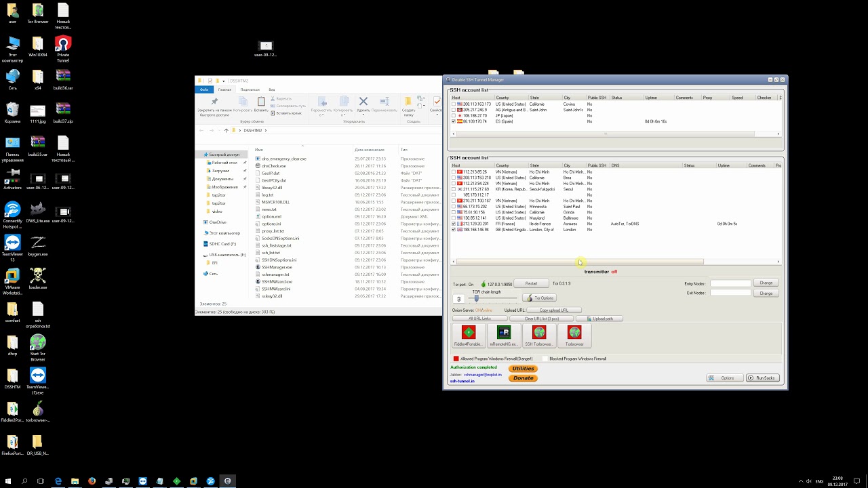Launch mRemoteNG shortcut in SSH Tunnel Manager
868x488 pixels.
coord(504,335)
